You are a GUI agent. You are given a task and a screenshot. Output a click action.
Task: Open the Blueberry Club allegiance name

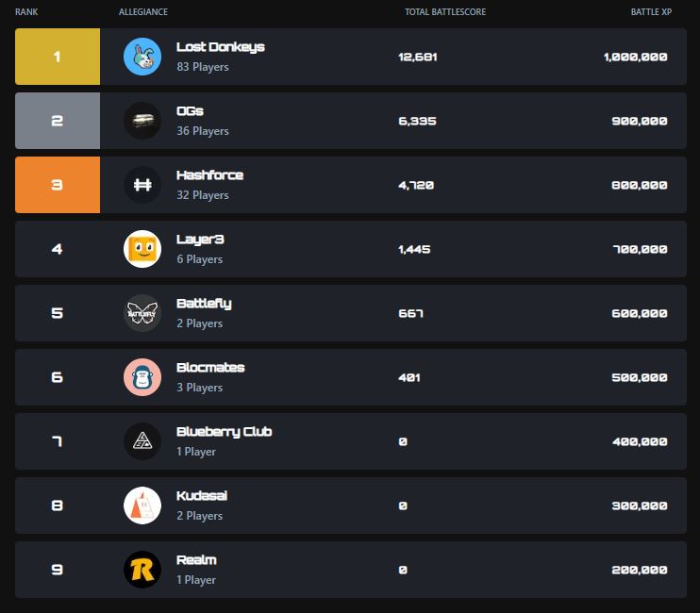coord(225,432)
